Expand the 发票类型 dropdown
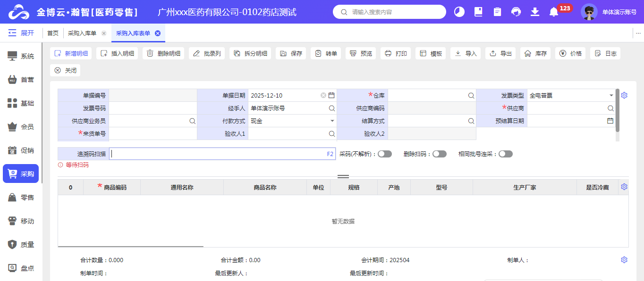Viewport: 644px width, 281px height. [x=611, y=96]
